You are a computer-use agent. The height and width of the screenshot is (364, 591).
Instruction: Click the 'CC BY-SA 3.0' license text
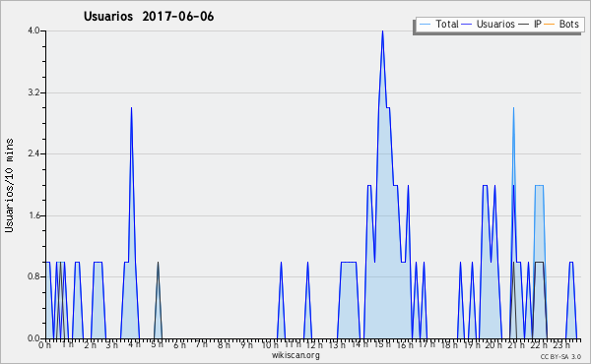[x=560, y=357]
